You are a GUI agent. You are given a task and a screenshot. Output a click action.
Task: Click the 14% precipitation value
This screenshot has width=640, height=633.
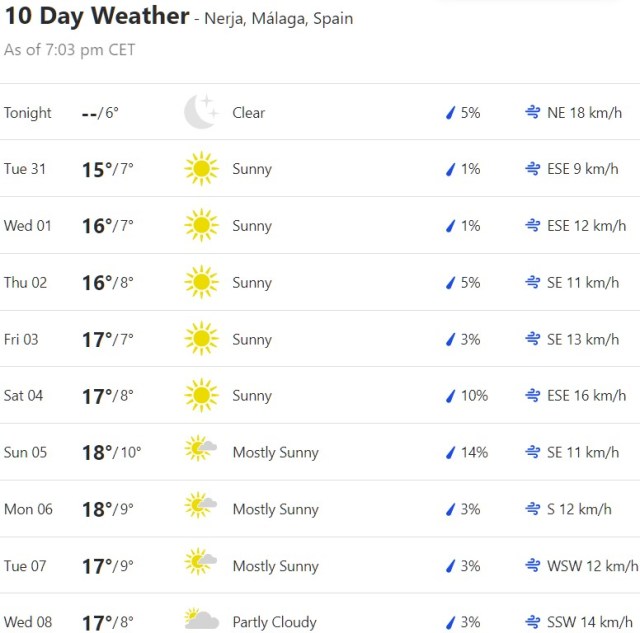coord(474,453)
